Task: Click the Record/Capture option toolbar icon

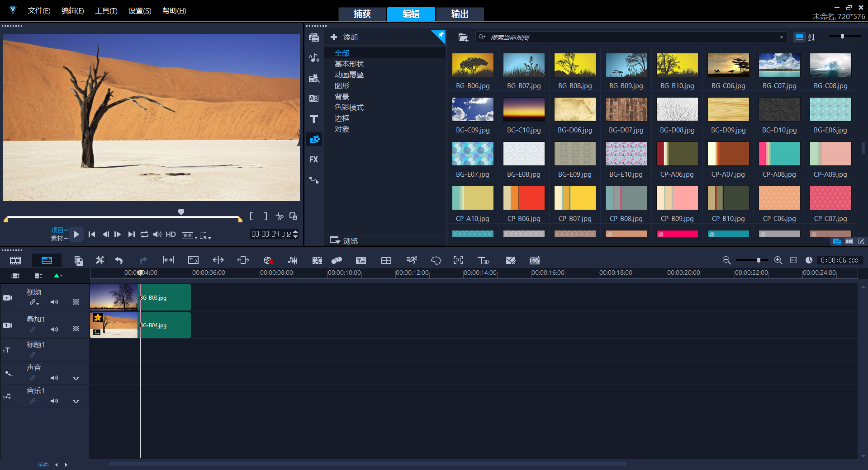Action: pyautogui.click(x=268, y=260)
